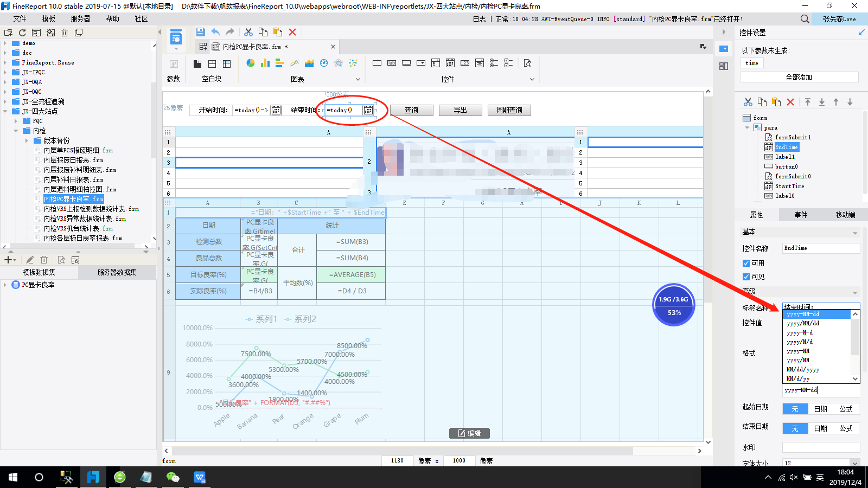Switch to the 事件 tab

[x=801, y=215]
